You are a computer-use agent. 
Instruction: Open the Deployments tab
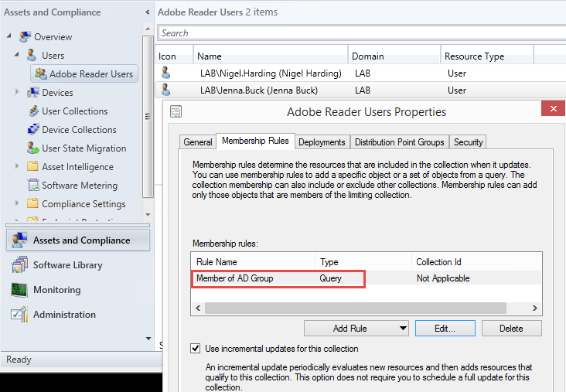pos(322,141)
